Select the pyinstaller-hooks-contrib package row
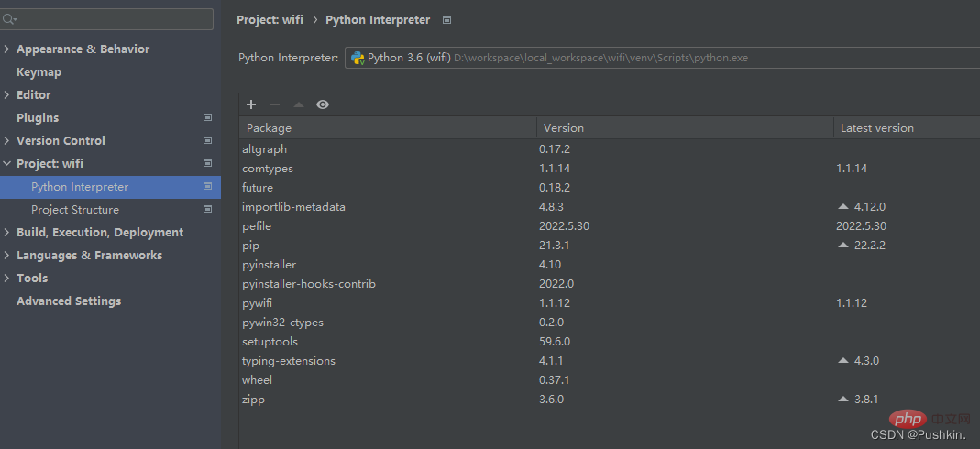The height and width of the screenshot is (449, 980). pos(610,284)
